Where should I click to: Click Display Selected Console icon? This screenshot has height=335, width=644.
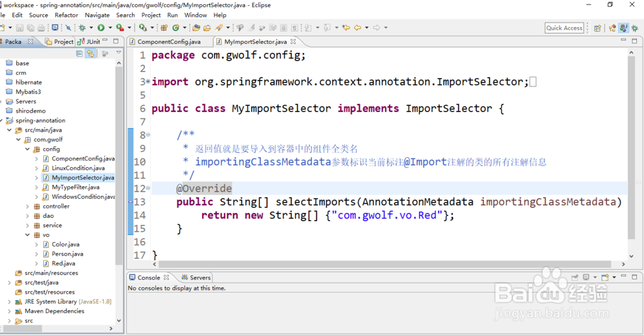pyautogui.click(x=586, y=278)
